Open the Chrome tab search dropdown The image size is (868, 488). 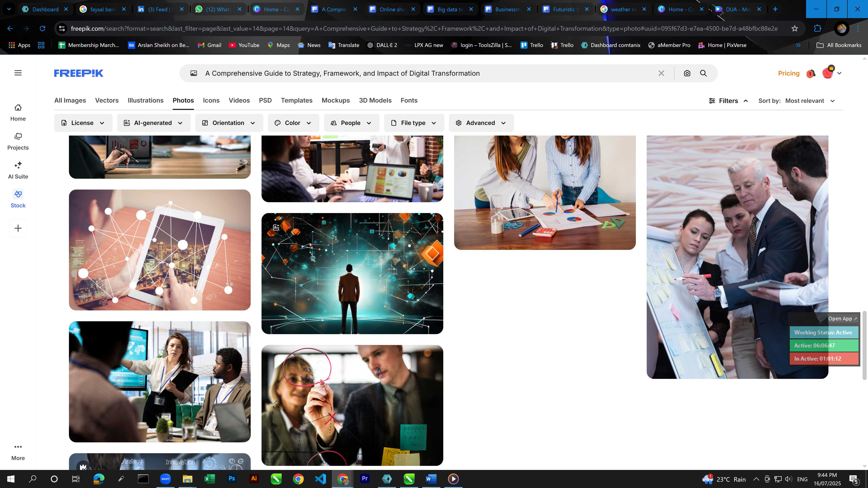point(9,9)
